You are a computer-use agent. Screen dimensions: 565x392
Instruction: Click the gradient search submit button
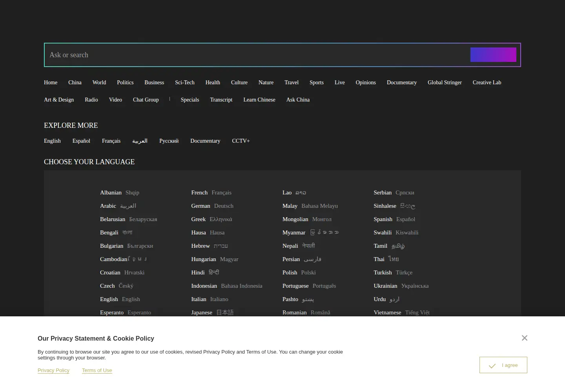(x=493, y=55)
